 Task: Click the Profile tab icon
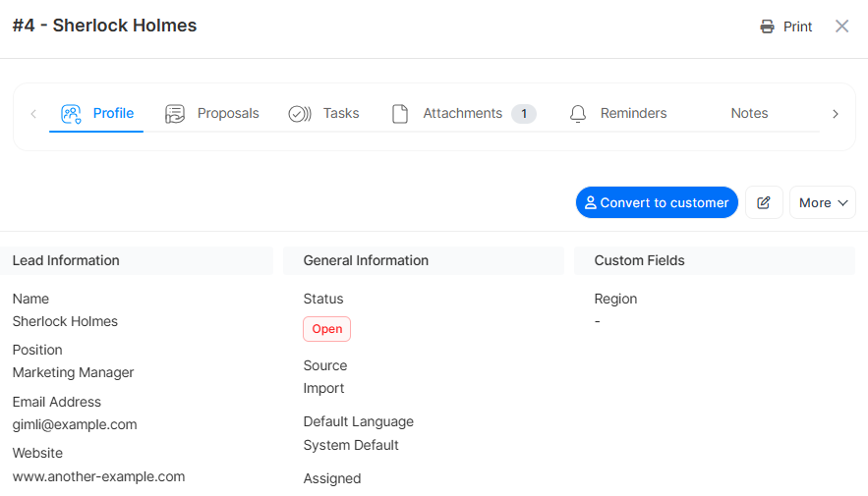[71, 114]
